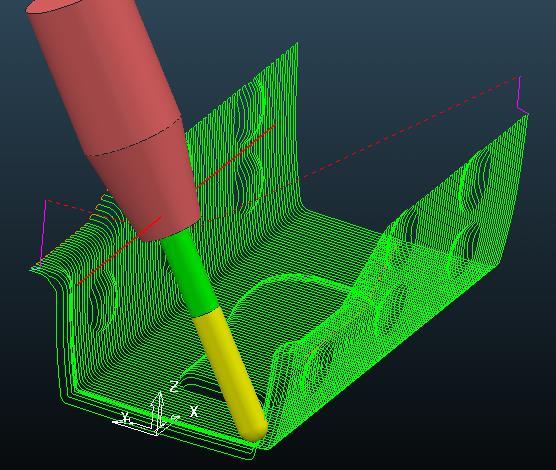Select the purple plunge move at left edge
The image size is (556, 470).
tap(44, 231)
